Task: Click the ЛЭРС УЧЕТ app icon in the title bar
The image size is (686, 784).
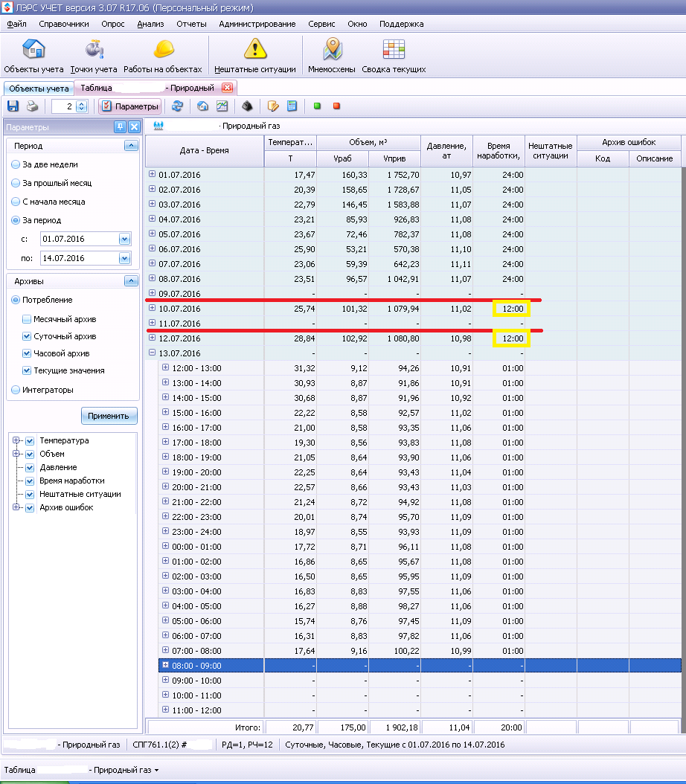Action: 7,7
